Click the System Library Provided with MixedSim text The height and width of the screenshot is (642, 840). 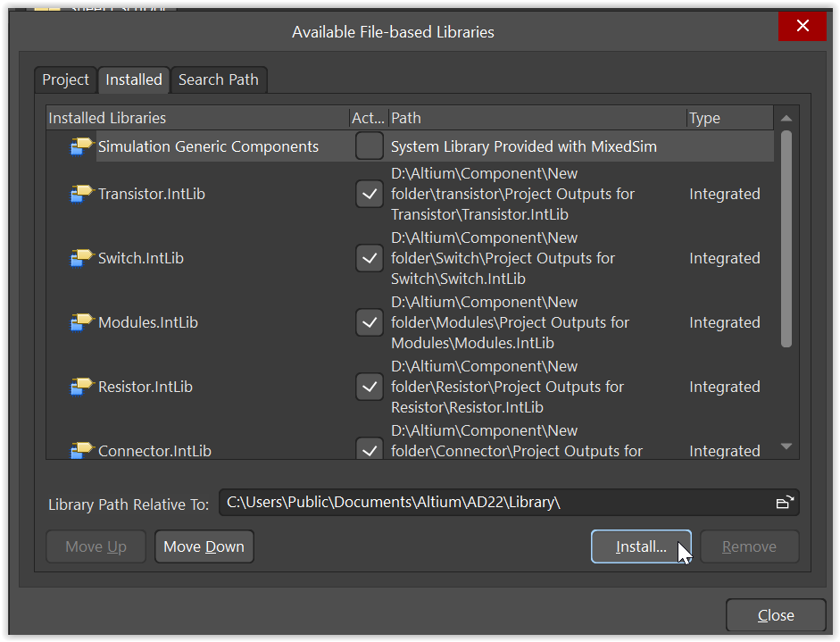524,146
